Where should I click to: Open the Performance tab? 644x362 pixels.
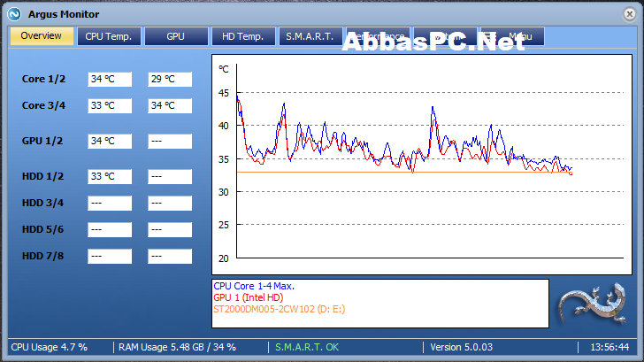click(378, 36)
